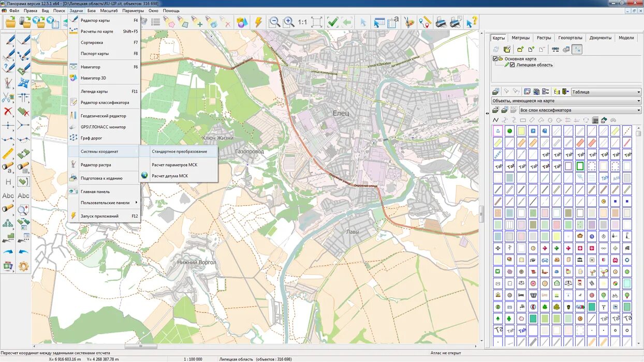The height and width of the screenshot is (362, 644).
Task: Switch to the Матрицы tab
Action: coord(520,38)
